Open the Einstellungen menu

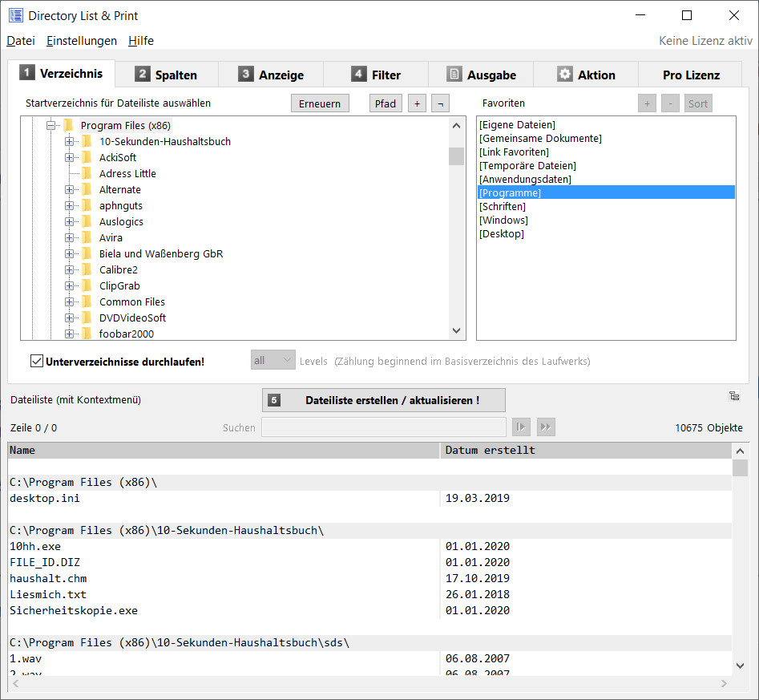click(x=82, y=41)
